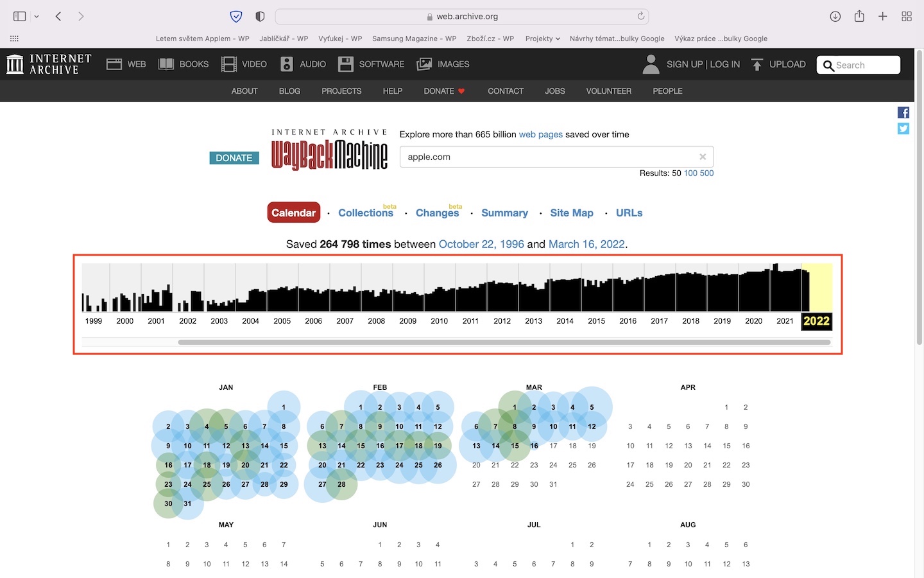Show the Safari downloads list
The height and width of the screenshot is (578, 924).
(x=835, y=16)
